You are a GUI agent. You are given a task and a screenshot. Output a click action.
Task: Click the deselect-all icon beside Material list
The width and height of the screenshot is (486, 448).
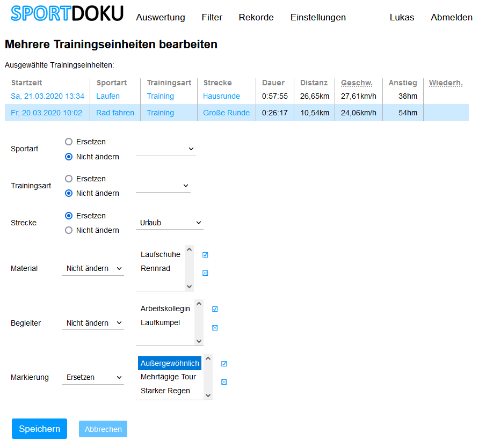coord(205,273)
